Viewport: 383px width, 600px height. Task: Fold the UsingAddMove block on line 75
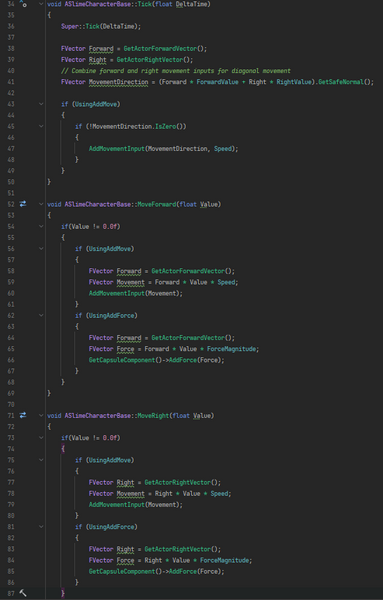pos(41,460)
